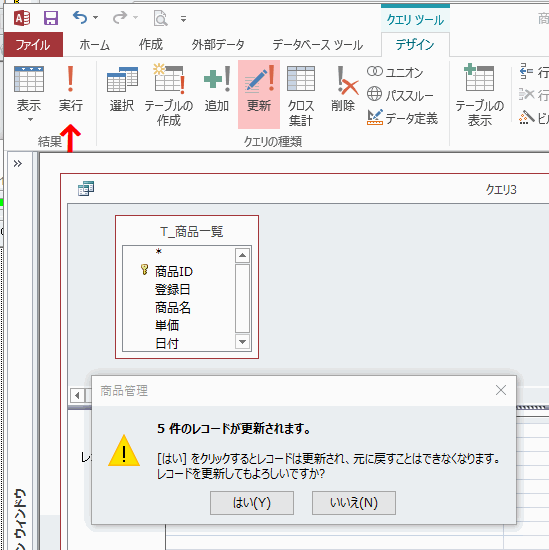This screenshot has width=549, height=550.
Task: Choose テーブルの作成 query type
Action: click(168, 95)
